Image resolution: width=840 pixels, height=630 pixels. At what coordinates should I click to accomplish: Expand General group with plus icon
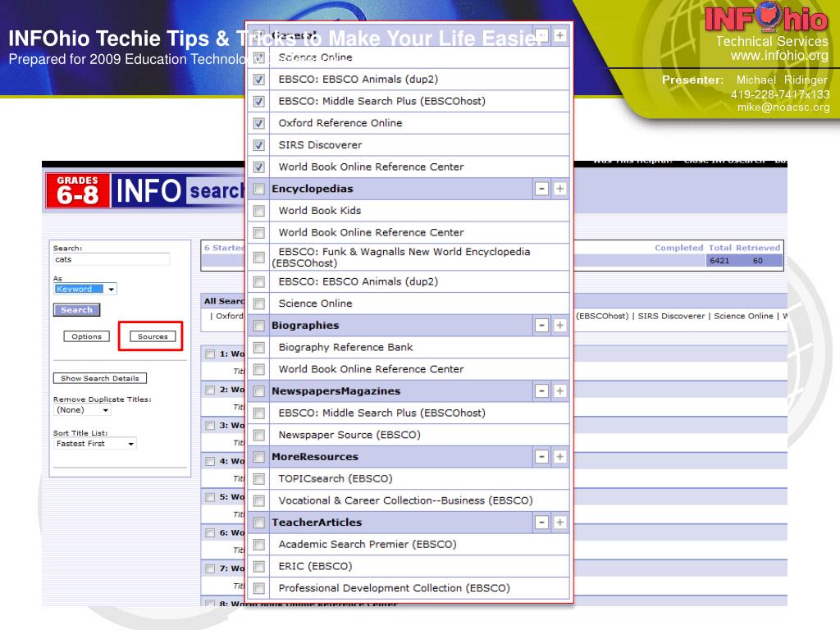click(559, 35)
